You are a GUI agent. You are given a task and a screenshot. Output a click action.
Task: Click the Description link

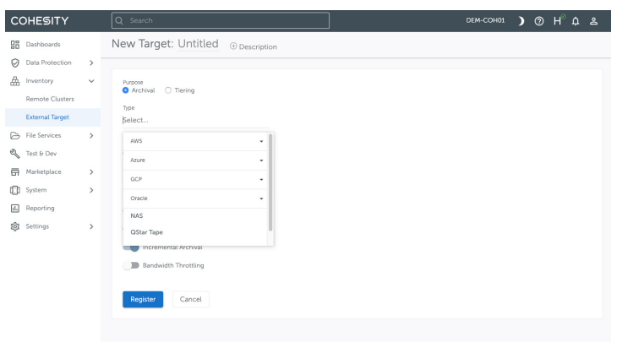click(258, 46)
